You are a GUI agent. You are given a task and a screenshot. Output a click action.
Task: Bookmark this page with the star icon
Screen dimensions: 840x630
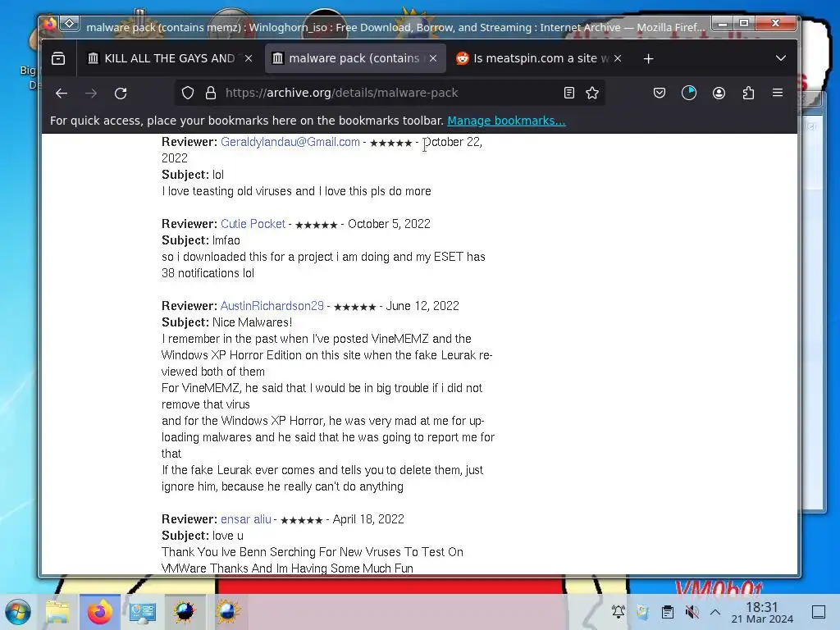[x=592, y=94]
